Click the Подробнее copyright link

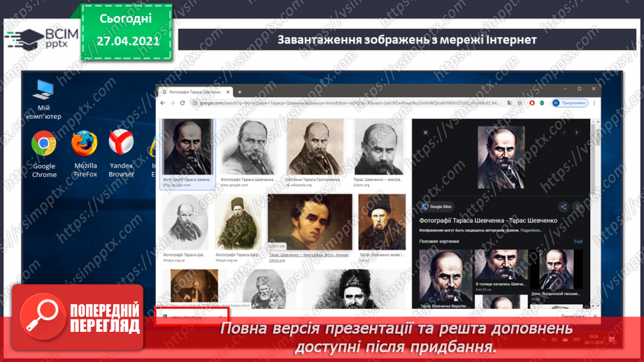pyautogui.click(x=531, y=231)
